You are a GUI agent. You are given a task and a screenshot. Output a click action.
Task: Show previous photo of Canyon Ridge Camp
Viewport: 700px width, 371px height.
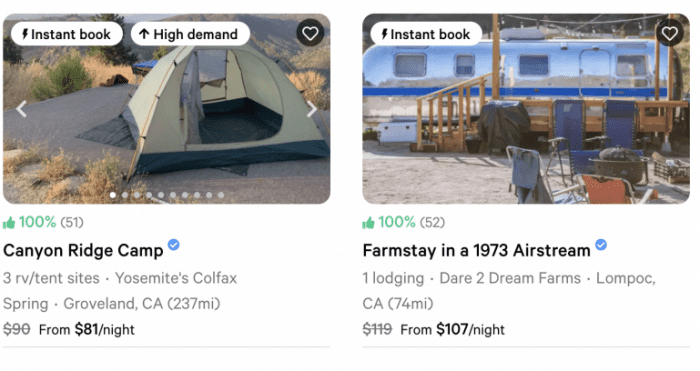pyautogui.click(x=21, y=109)
